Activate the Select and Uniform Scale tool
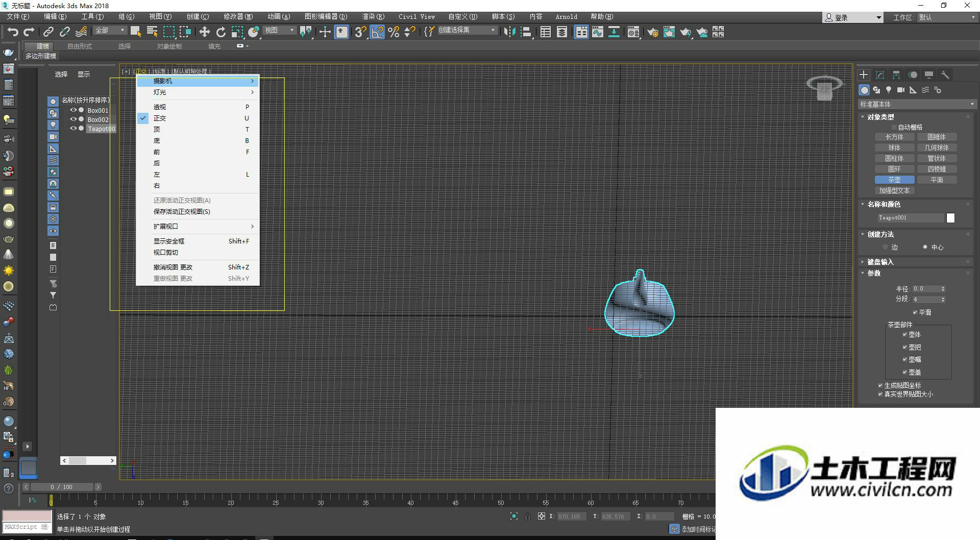Image resolution: width=980 pixels, height=540 pixels. 237,32
